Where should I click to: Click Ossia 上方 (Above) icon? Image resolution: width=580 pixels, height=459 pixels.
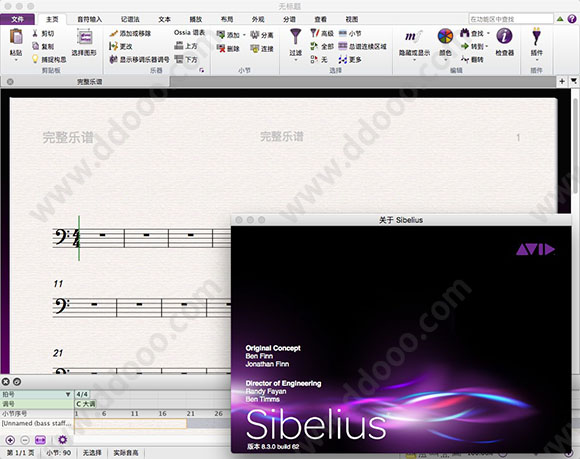(x=179, y=46)
